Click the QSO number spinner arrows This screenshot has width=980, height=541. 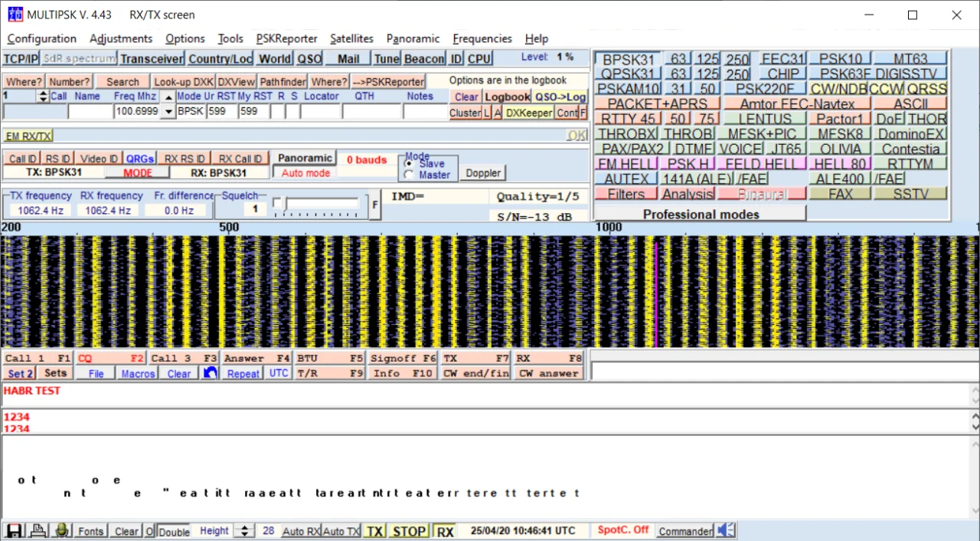43,97
